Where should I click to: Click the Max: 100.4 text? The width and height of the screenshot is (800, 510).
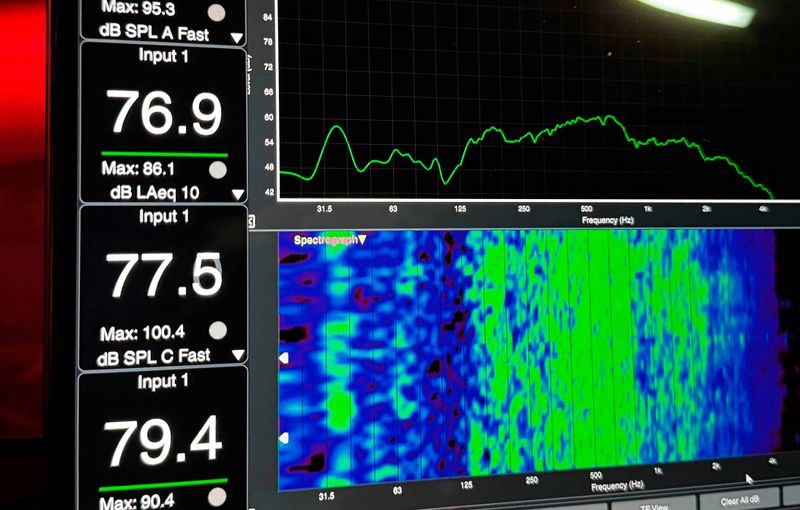[142, 334]
